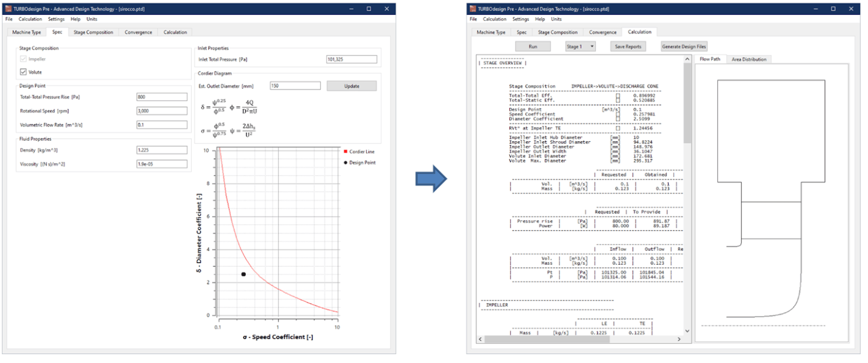Click the Rotational Speed input field
The width and height of the screenshot is (868, 363).
click(162, 111)
